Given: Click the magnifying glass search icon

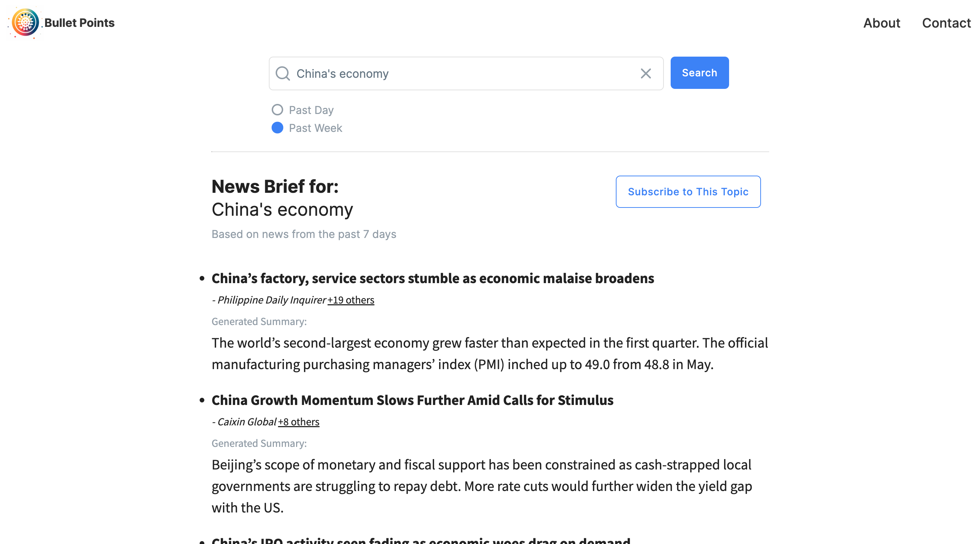Looking at the screenshot, I should tap(283, 73).
